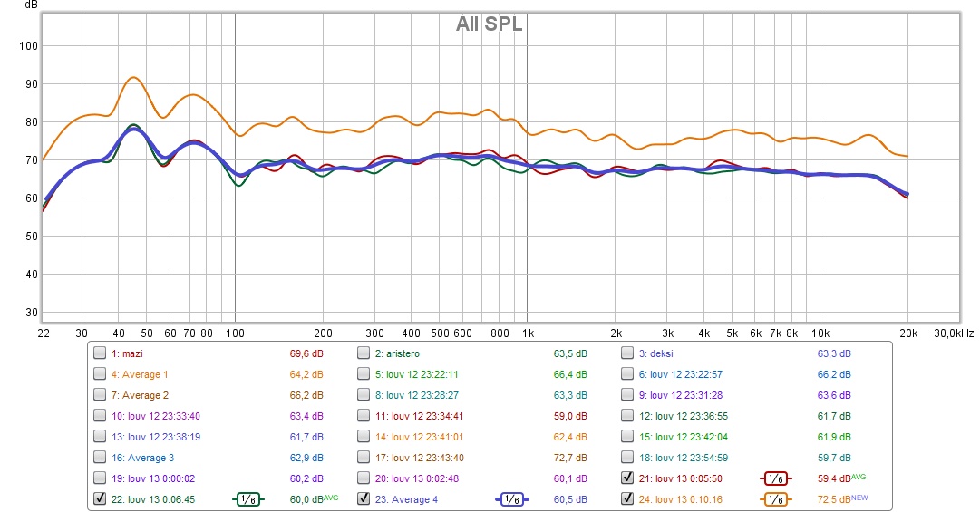The image size is (980, 512).
Task: Tick the '14: Iouv 12 23:41:01' checkbox
Action: point(364,437)
